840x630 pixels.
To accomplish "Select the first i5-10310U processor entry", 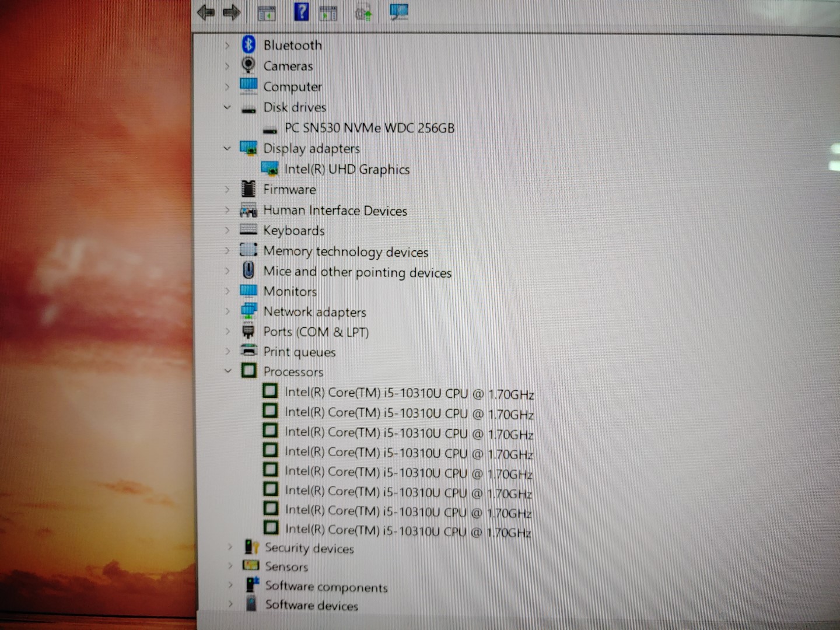I will coord(409,394).
